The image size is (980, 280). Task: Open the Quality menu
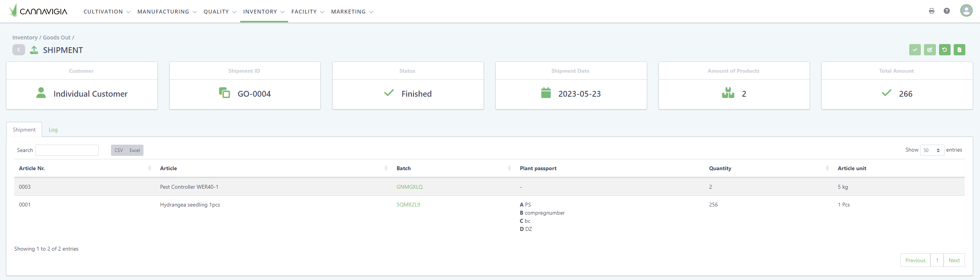coord(220,12)
